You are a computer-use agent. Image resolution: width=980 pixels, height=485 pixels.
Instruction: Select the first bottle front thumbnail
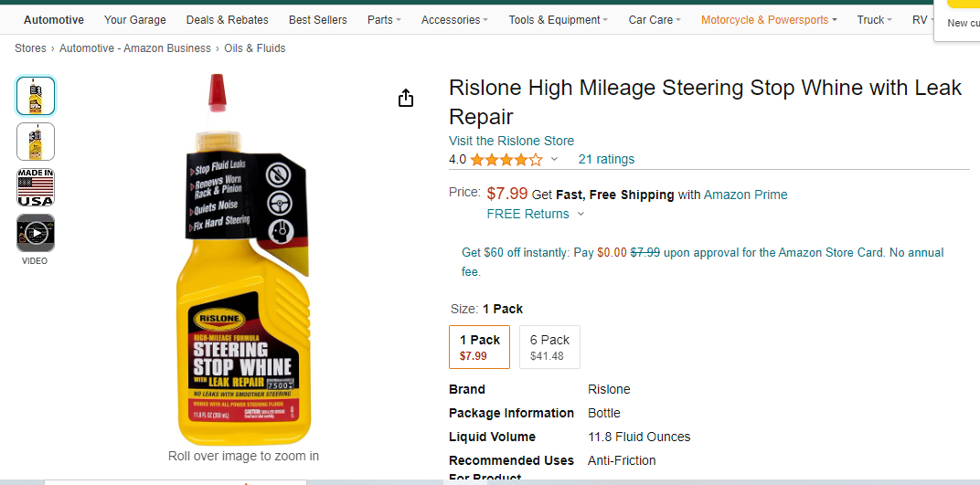click(36, 96)
